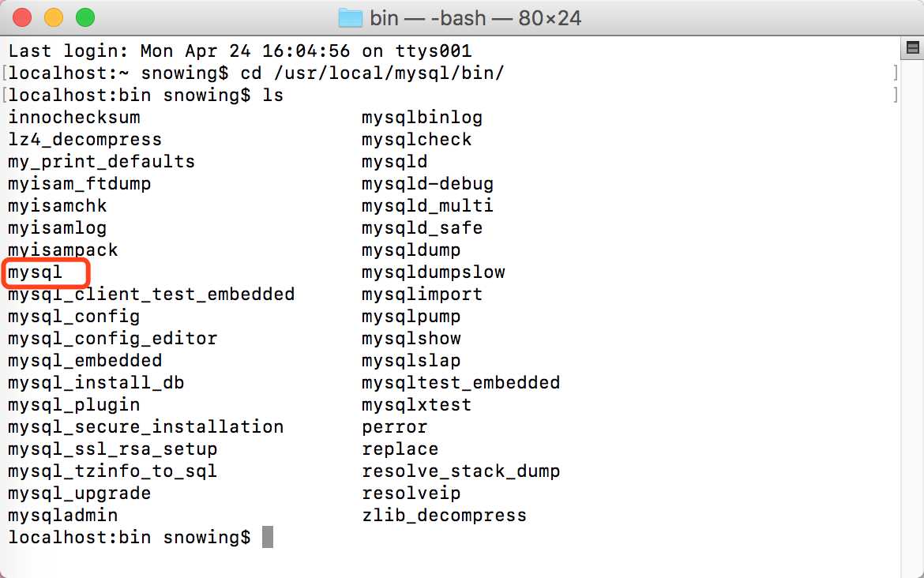Click the mysql_config_editor entry
Viewport: 924px width, 578px height.
click(x=113, y=339)
